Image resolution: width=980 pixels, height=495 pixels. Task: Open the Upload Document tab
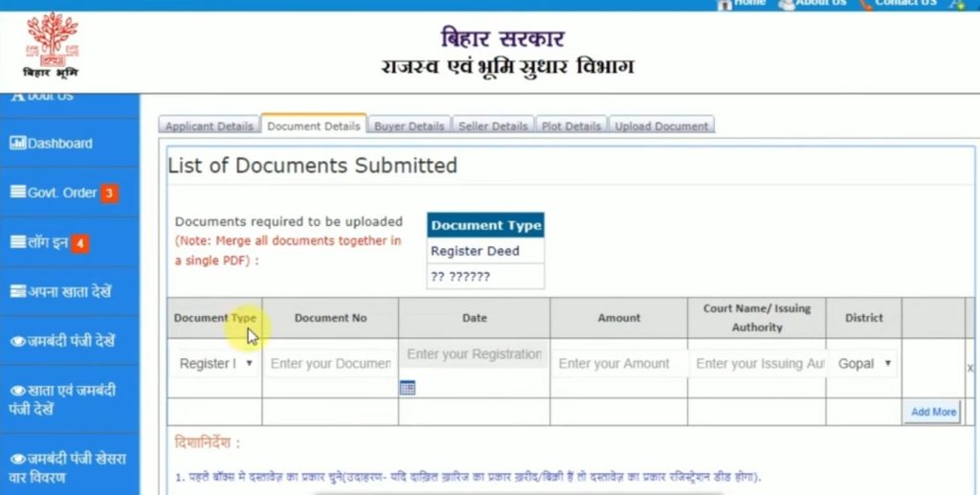(x=661, y=125)
